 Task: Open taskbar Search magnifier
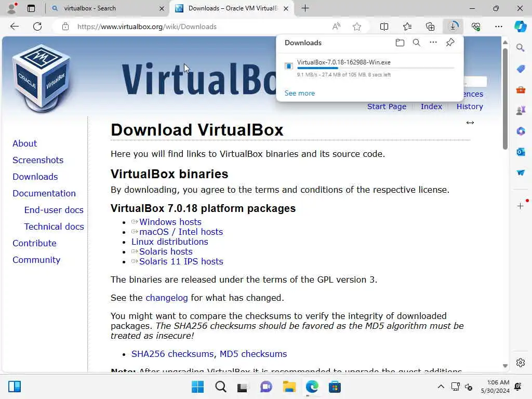click(220, 387)
